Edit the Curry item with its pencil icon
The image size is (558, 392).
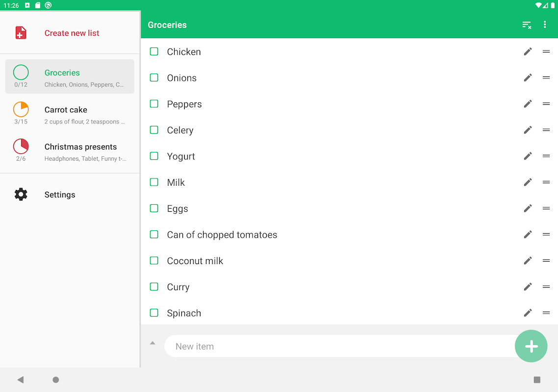528,287
